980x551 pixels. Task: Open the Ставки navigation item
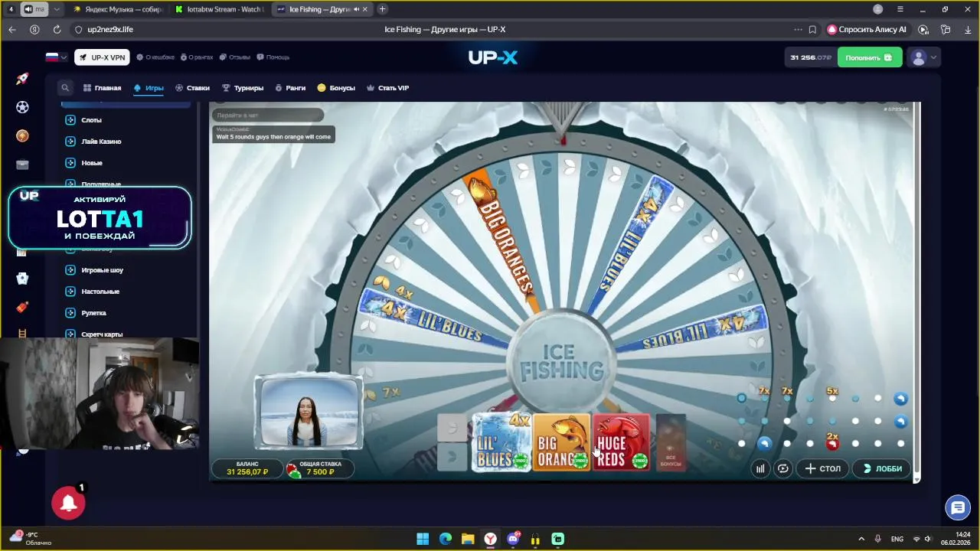[192, 88]
